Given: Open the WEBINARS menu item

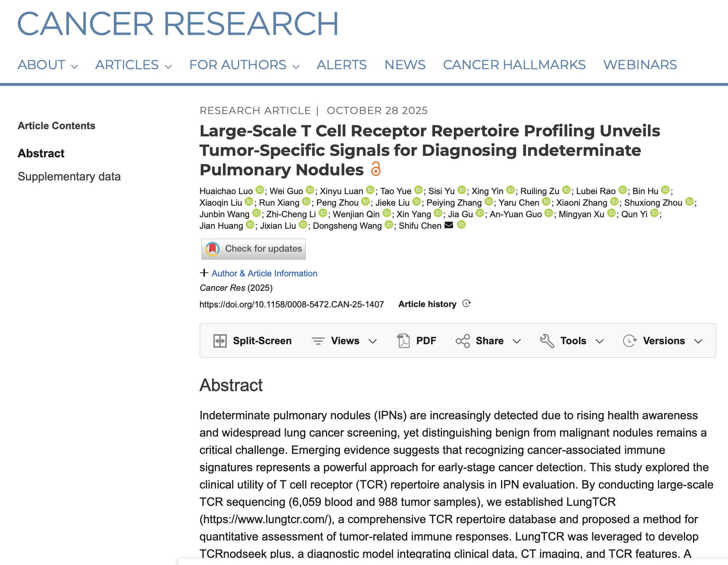Looking at the screenshot, I should click(x=640, y=65).
